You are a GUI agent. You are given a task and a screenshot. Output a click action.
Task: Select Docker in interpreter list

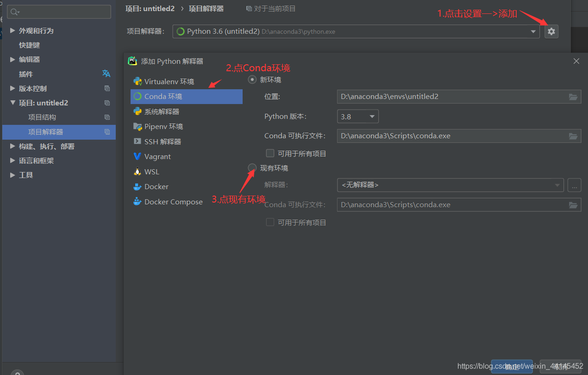coord(187,186)
